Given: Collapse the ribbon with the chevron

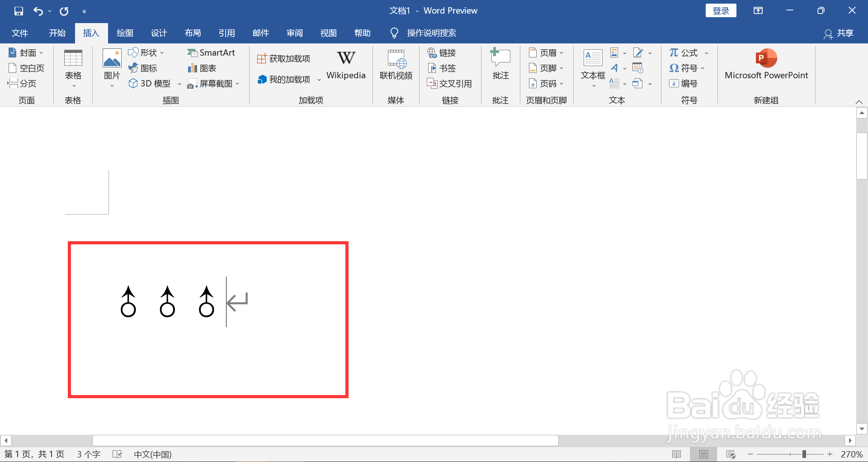Looking at the screenshot, I should tap(859, 101).
